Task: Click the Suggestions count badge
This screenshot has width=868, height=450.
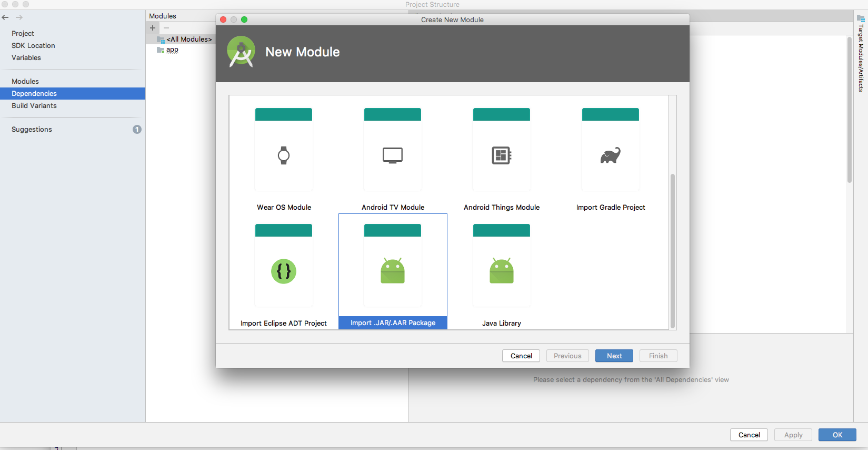Action: (x=137, y=129)
